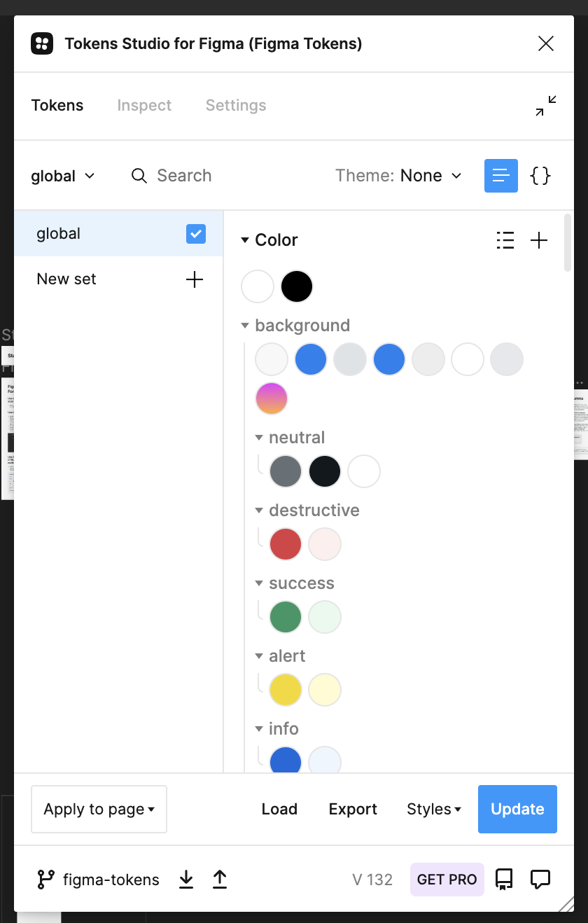Open the documentation book icon
This screenshot has height=923, width=588.
(x=504, y=880)
